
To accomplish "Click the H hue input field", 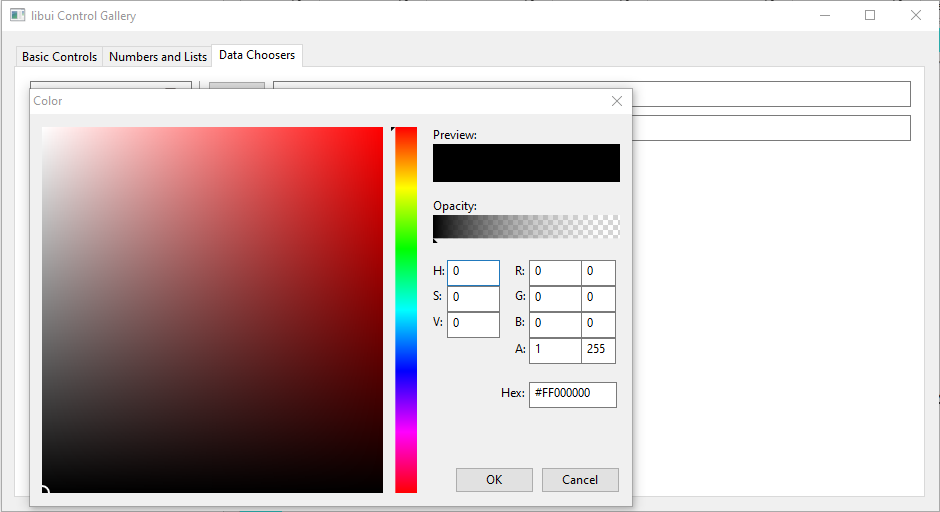I will coord(473,272).
